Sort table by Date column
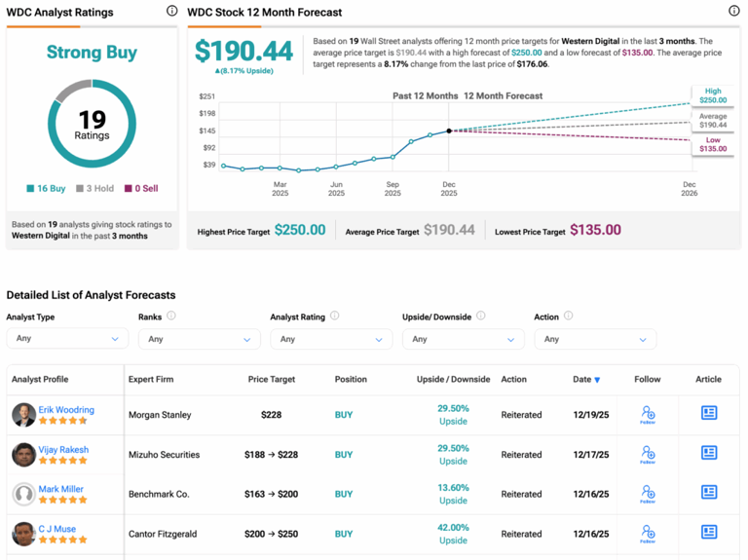 click(586, 380)
